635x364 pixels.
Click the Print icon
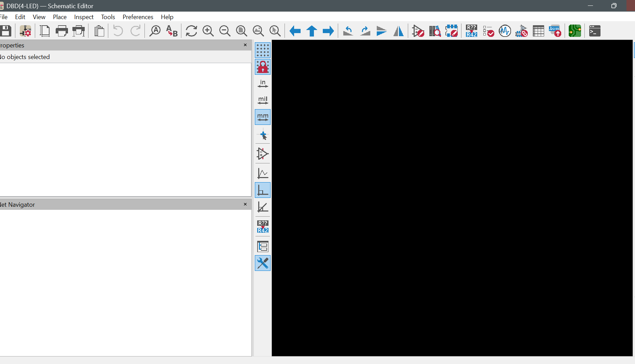[x=62, y=31]
